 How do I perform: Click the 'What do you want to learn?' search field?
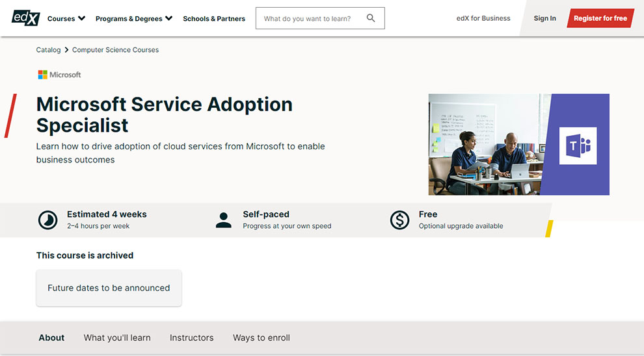[320, 18]
